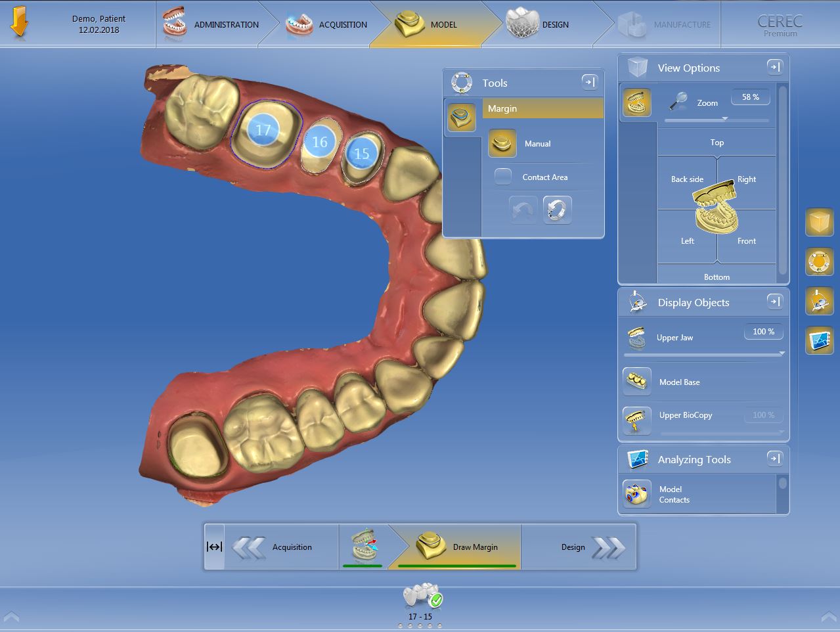Toggle Upper Jaw visibility icon

point(636,338)
